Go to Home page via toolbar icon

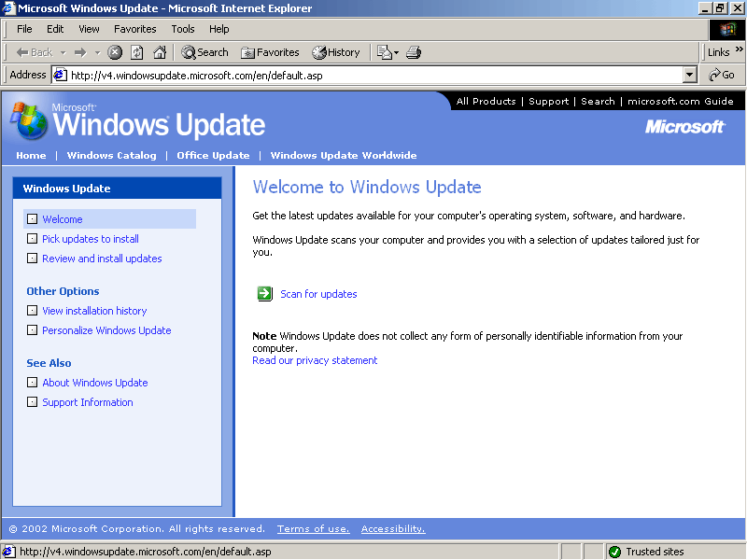160,52
